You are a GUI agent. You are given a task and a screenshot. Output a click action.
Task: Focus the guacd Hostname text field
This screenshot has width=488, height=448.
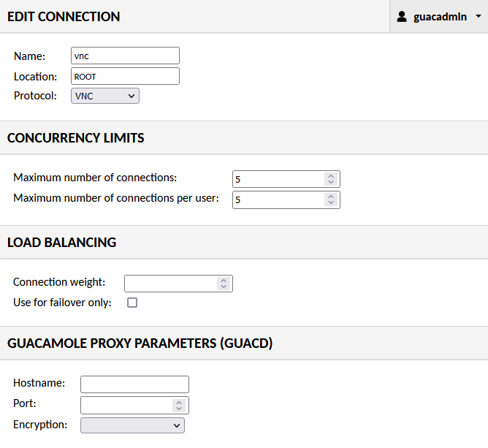(134, 384)
